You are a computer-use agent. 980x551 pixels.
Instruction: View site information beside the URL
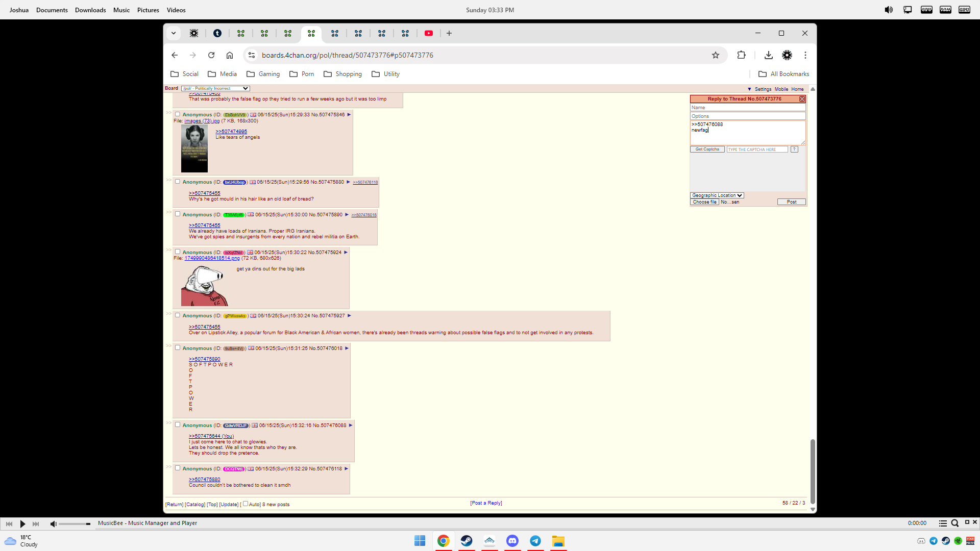coord(251,55)
